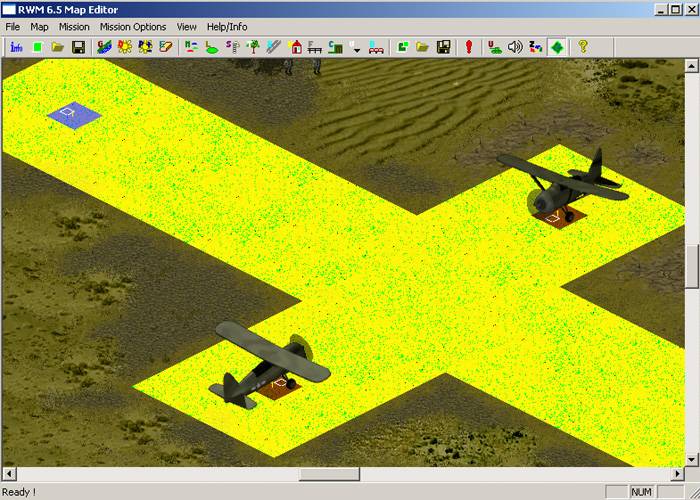Click the speaker sound icon
This screenshot has height=500, width=700.
click(x=515, y=46)
